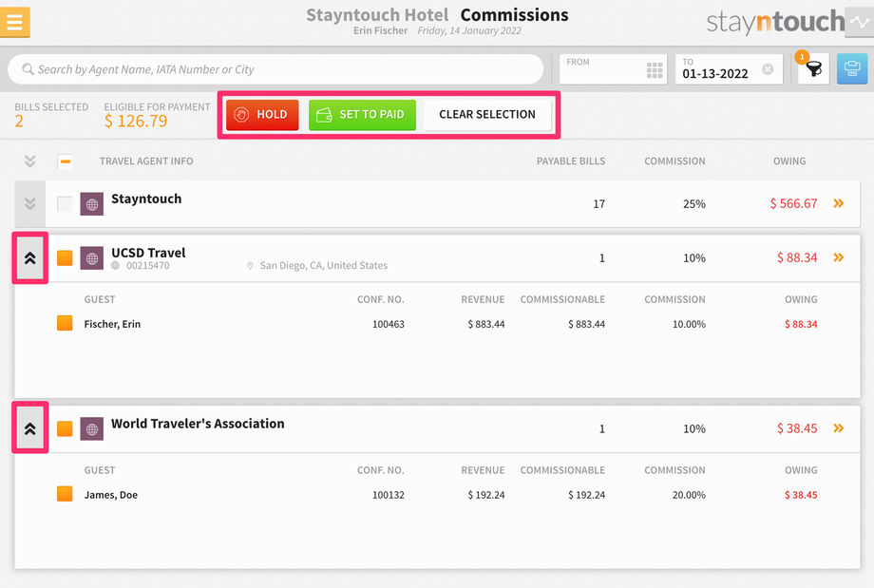874x588 pixels.
Task: Click World Traveler's Association globe icon
Action: (x=92, y=428)
